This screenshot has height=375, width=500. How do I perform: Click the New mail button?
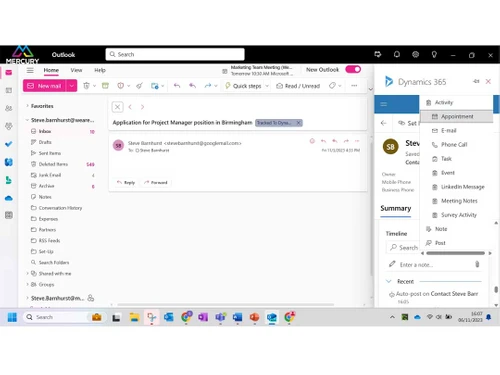[x=45, y=86]
